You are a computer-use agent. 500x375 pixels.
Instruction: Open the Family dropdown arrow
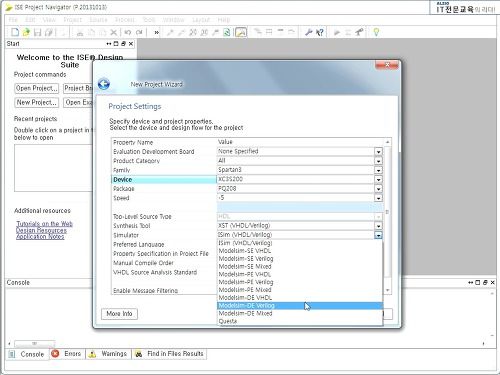[x=378, y=170]
